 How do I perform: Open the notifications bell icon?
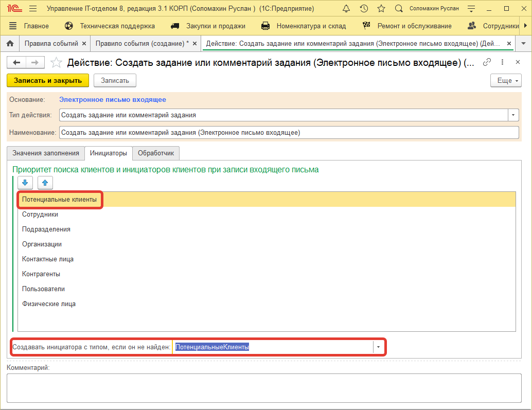tap(346, 8)
